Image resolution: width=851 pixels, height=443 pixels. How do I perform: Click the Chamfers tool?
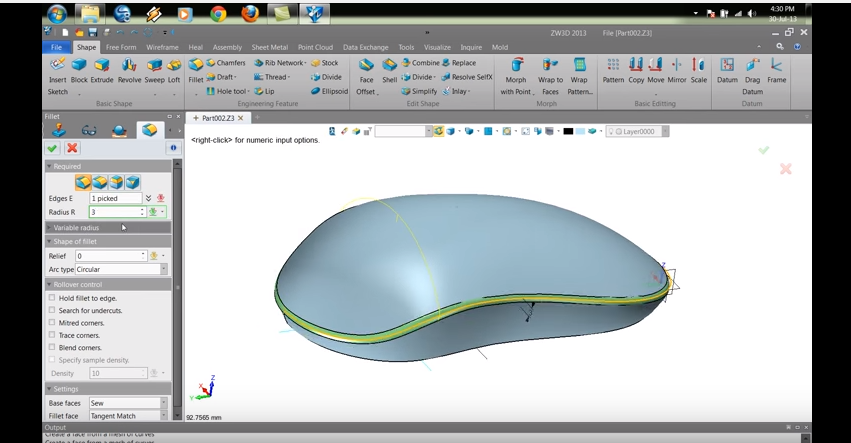226,63
